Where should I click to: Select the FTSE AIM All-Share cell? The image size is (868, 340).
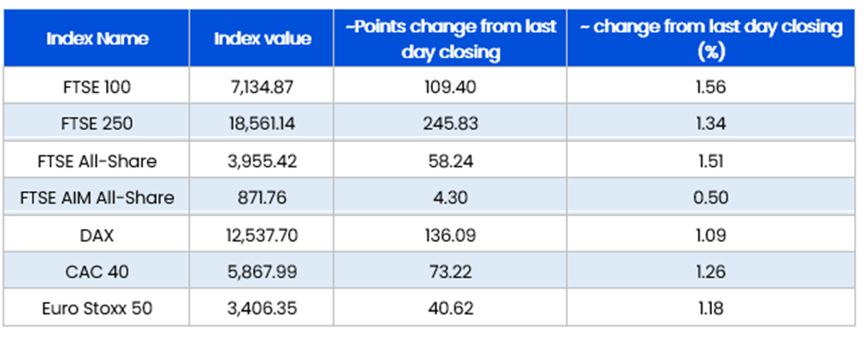pos(97,198)
